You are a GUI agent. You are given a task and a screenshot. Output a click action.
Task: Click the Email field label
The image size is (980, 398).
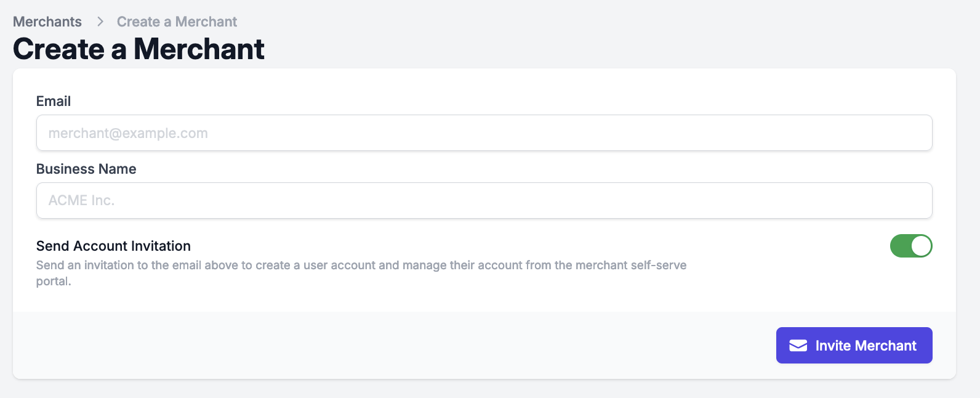[54, 101]
